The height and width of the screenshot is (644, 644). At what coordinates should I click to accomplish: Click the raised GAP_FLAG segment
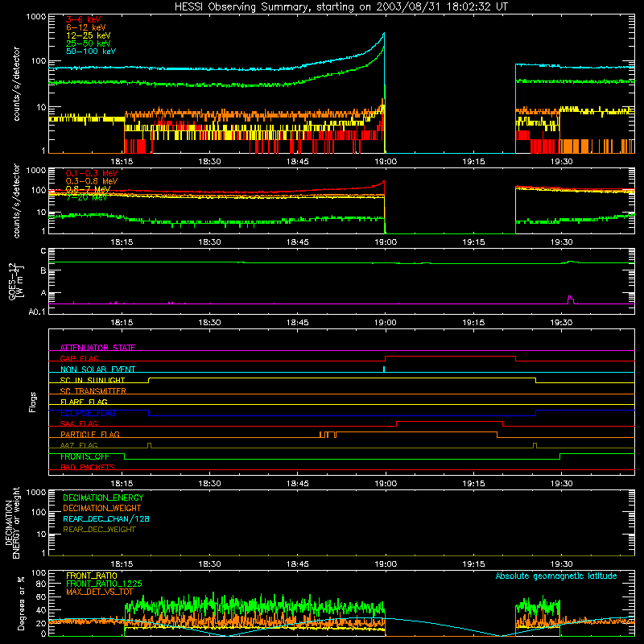[x=450, y=357]
